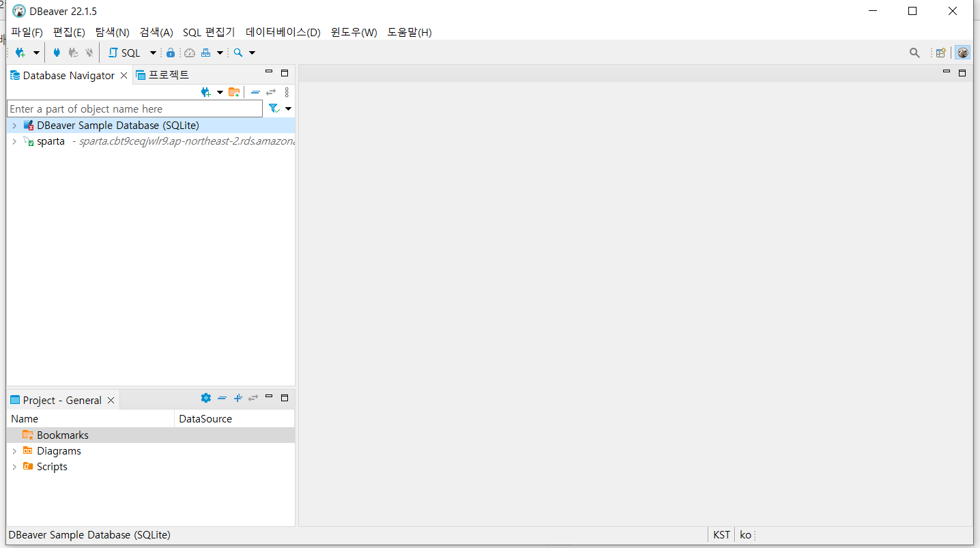The image size is (980, 548).
Task: Click the KST timezone in status bar
Action: (x=721, y=535)
